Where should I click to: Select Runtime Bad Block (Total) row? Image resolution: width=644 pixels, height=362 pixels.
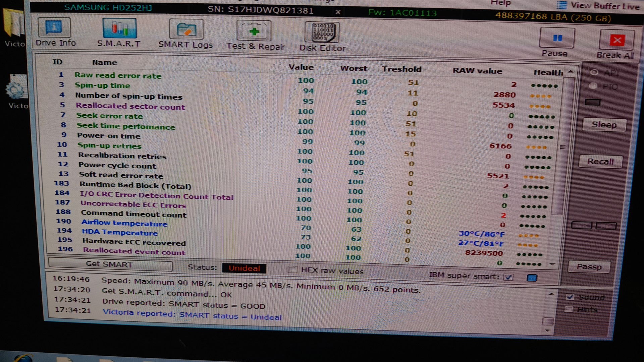click(x=302, y=189)
